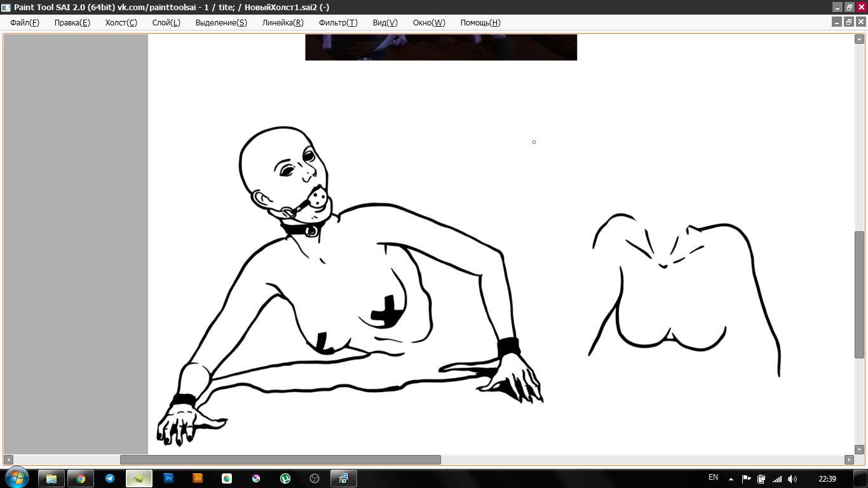Open the Action Center flag icon

[747, 478]
